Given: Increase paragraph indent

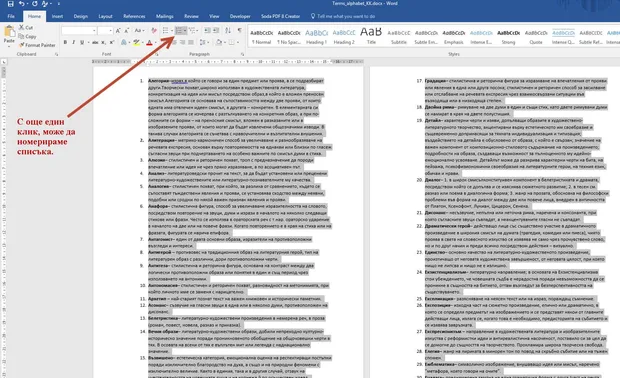Looking at the screenshot, I should click(x=216, y=30).
